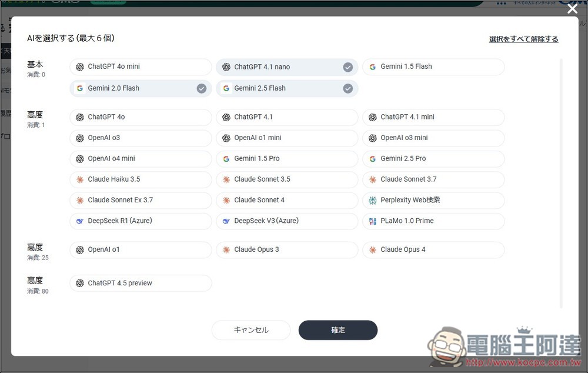Click the checkmark icon on ChatGPT 4.1 nano
Image resolution: width=588 pixels, height=373 pixels.
pos(348,67)
